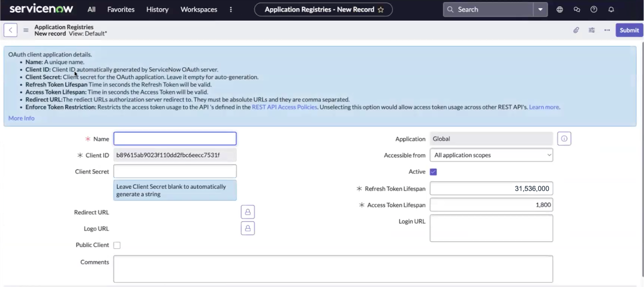644x287 pixels.
Task: Open the notifications bell
Action: (x=611, y=10)
